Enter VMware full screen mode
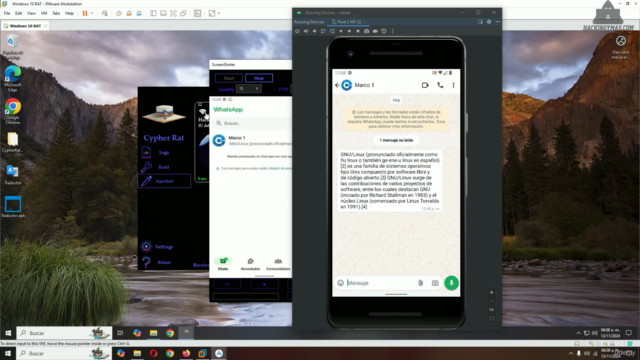640x360 pixels. 173,13
